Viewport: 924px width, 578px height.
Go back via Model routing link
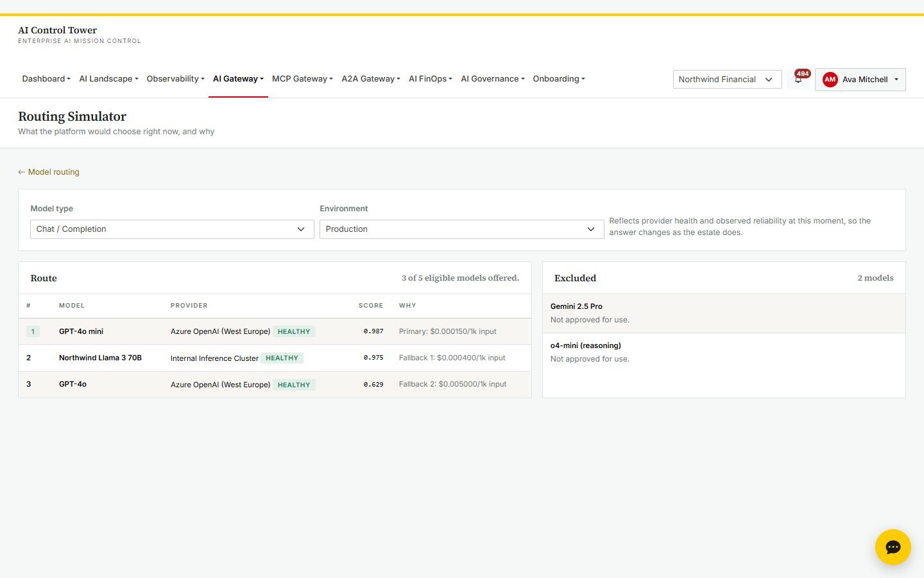(x=49, y=172)
